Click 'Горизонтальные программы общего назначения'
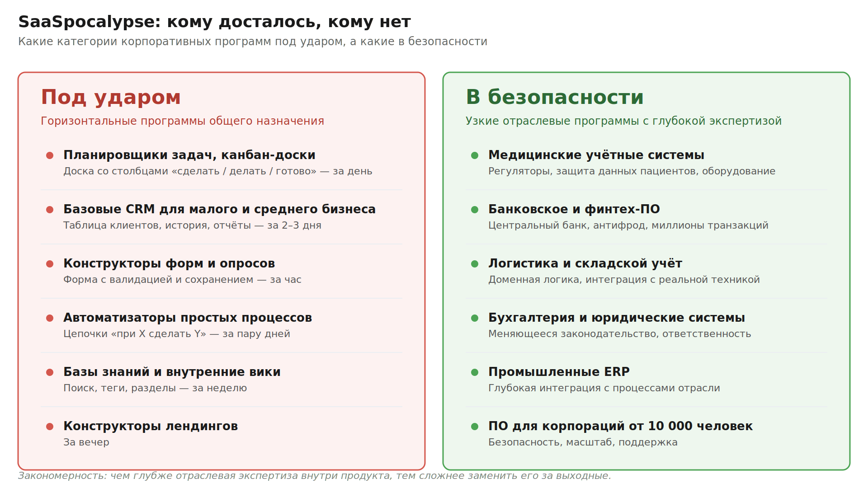Screen dimensions: 868x488 click(x=182, y=121)
